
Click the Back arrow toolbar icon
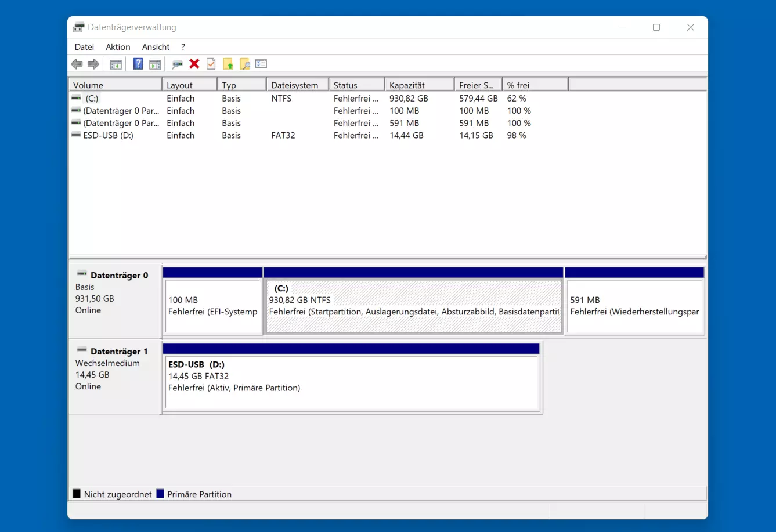(x=77, y=64)
